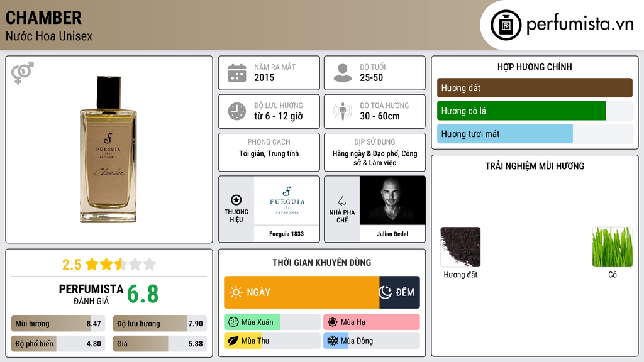Open the Chamber perfume bottle image
The width and height of the screenshot is (644, 362).
click(108, 150)
